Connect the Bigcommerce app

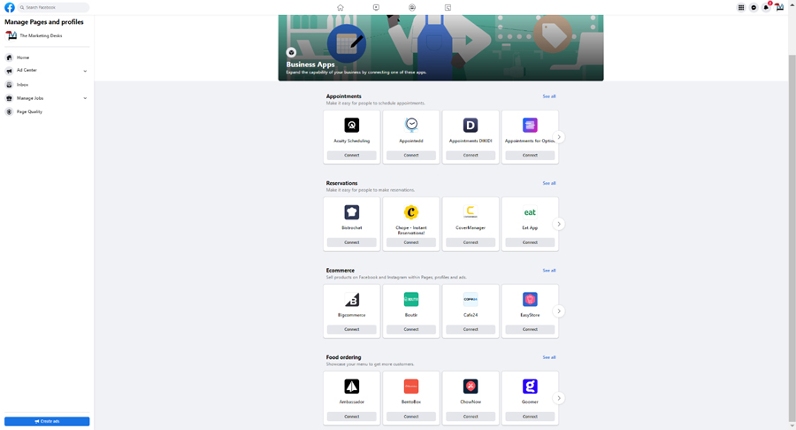[352, 329]
